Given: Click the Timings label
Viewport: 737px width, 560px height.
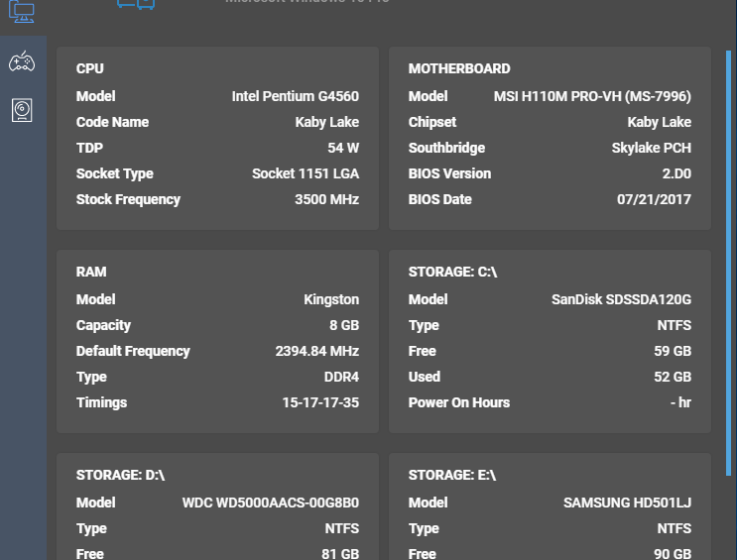Looking at the screenshot, I should [x=101, y=403].
